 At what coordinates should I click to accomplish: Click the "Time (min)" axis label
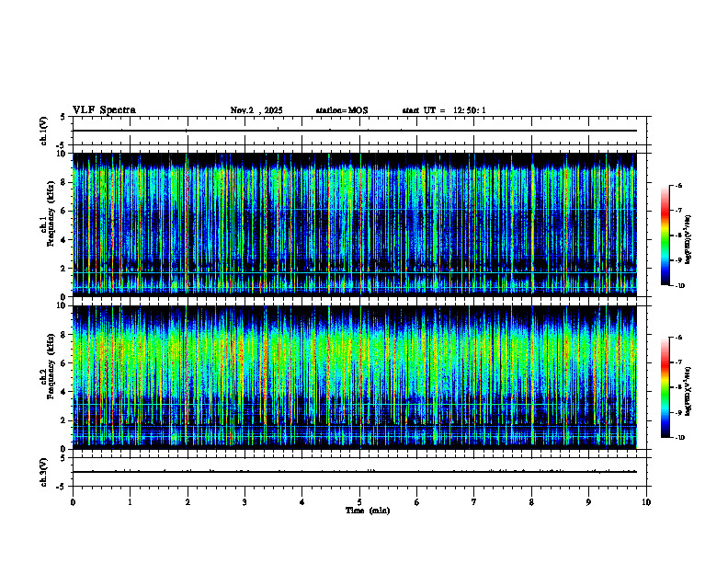tap(368, 511)
